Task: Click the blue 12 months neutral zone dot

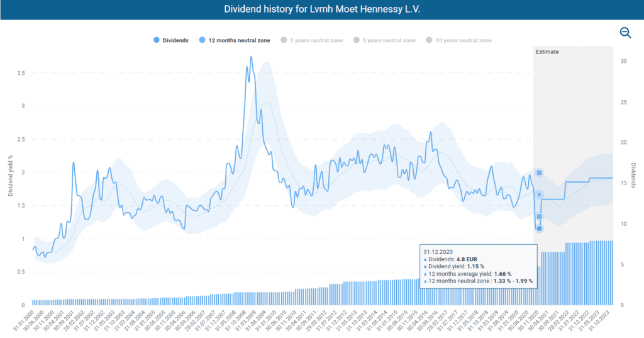Action: click(202, 40)
